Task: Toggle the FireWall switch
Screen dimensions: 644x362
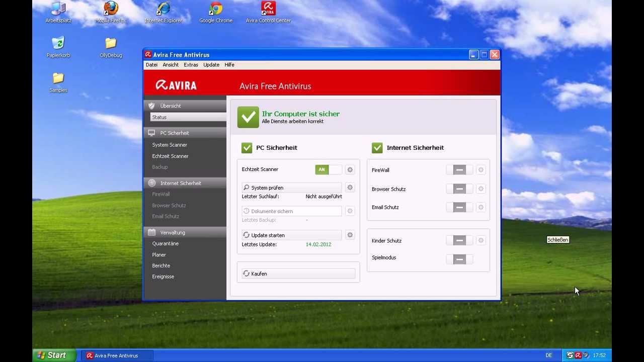Action: (x=459, y=170)
